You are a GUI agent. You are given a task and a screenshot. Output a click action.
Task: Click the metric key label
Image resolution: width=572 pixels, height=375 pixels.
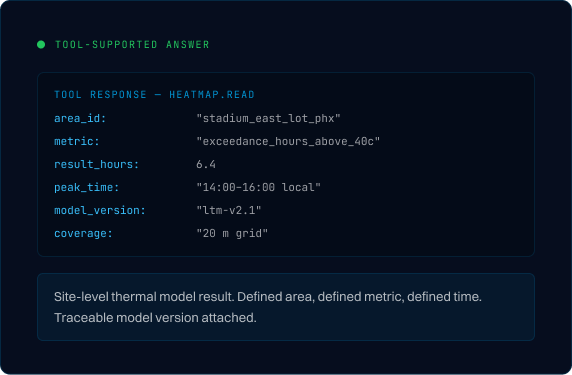(x=77, y=141)
